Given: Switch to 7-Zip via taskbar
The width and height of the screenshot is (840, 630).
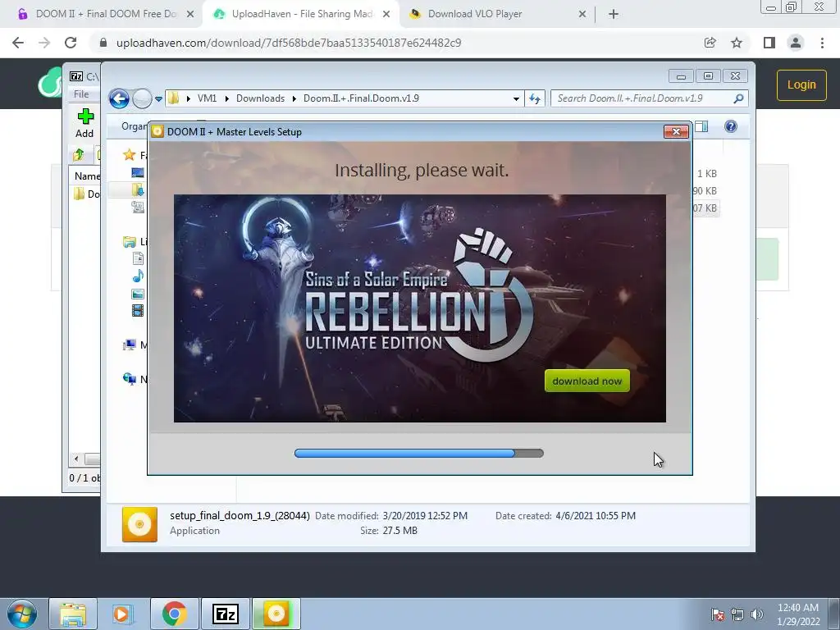Looking at the screenshot, I should pos(225,614).
